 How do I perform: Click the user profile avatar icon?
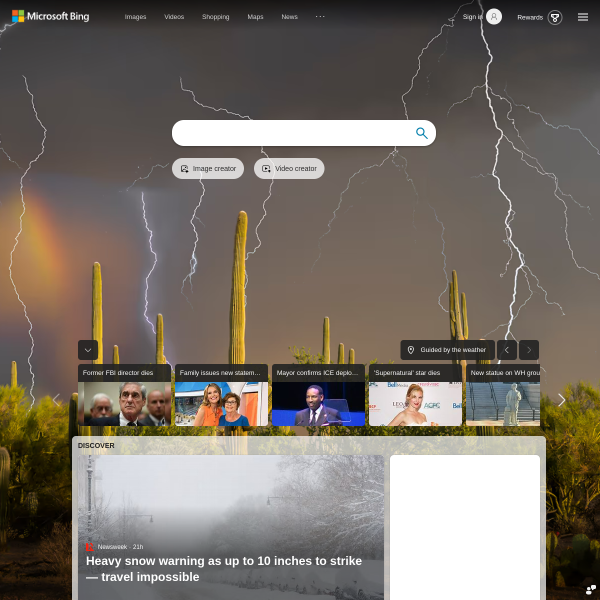[x=494, y=17]
